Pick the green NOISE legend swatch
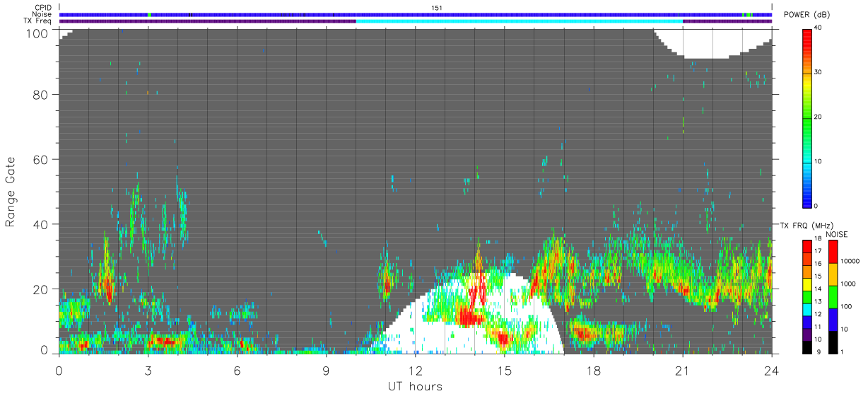The height and width of the screenshot is (401, 868). point(833,296)
